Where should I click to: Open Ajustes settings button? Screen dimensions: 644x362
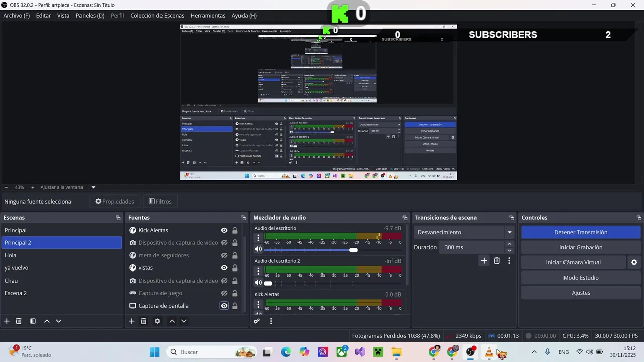click(x=581, y=293)
